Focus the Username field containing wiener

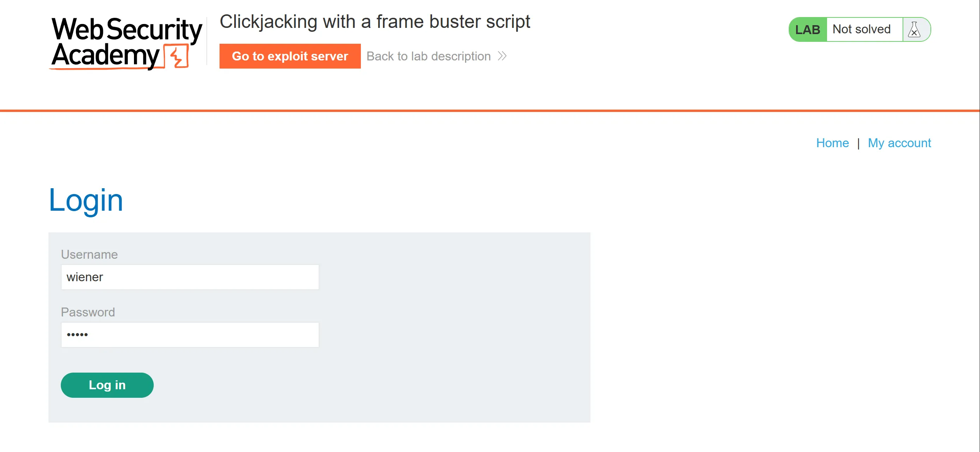coord(190,277)
